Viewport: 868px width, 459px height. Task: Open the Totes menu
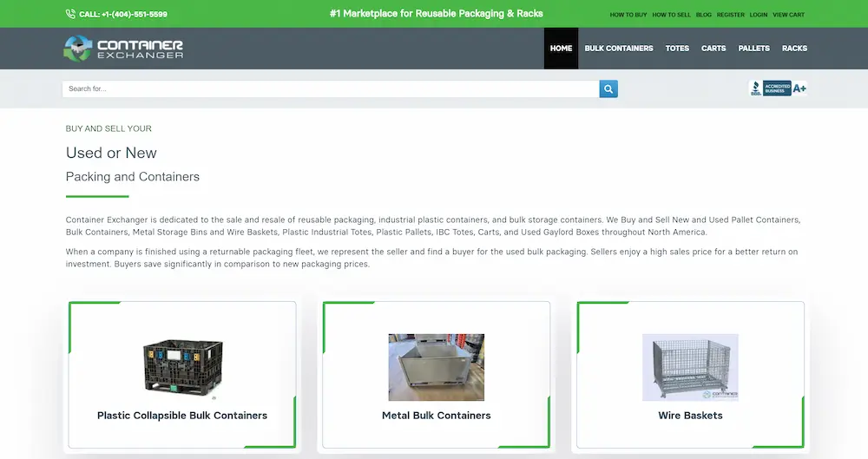coord(677,49)
